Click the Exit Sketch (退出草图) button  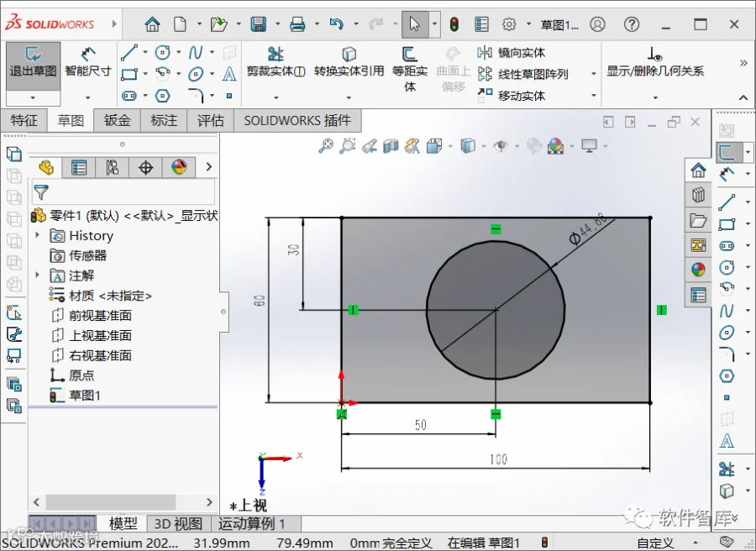(33, 66)
